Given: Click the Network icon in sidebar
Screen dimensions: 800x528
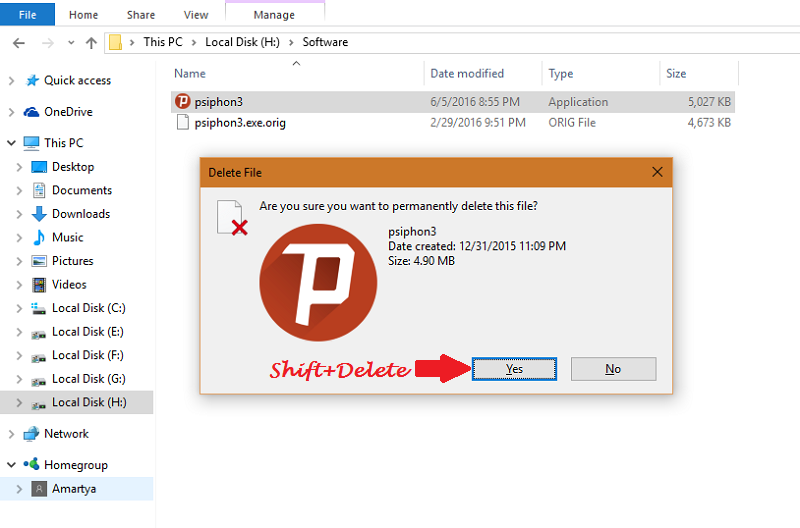Looking at the screenshot, I should point(31,434).
